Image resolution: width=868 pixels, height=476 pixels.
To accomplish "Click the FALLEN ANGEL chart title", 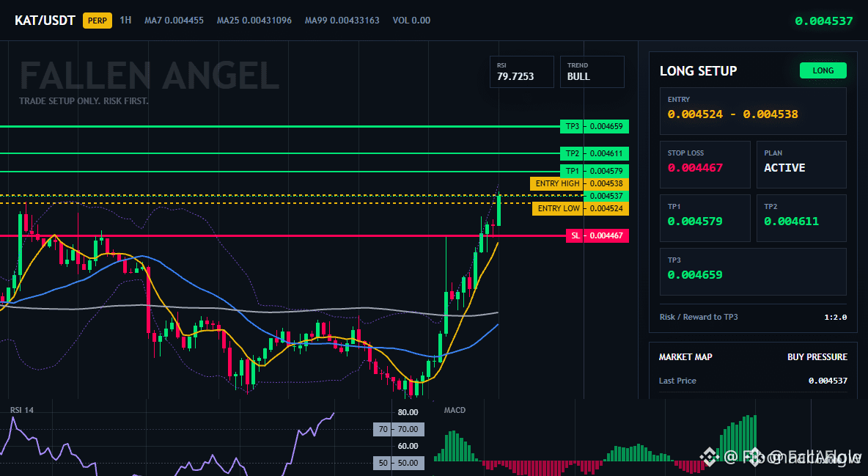I will pyautogui.click(x=150, y=76).
